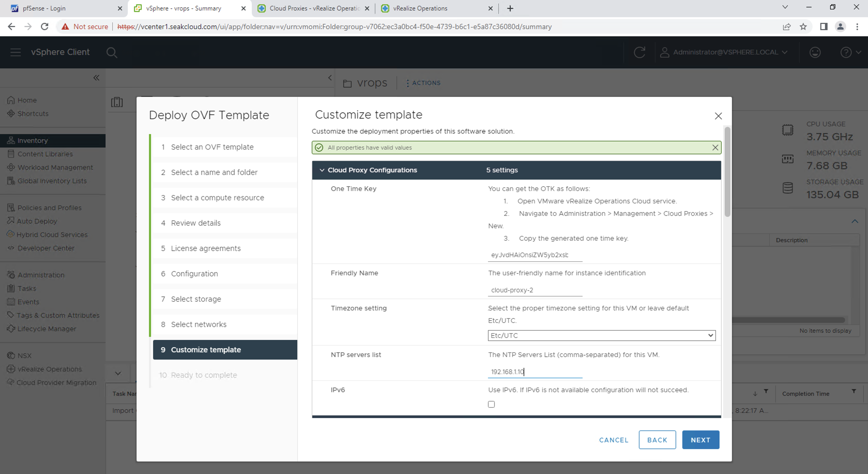
Task: Click the NTP servers list input field
Action: pyautogui.click(x=535, y=372)
